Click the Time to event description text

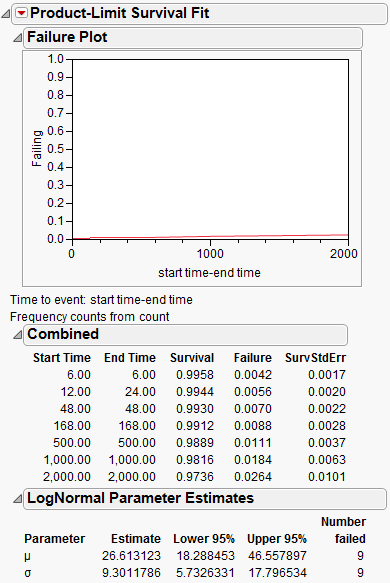101,300
